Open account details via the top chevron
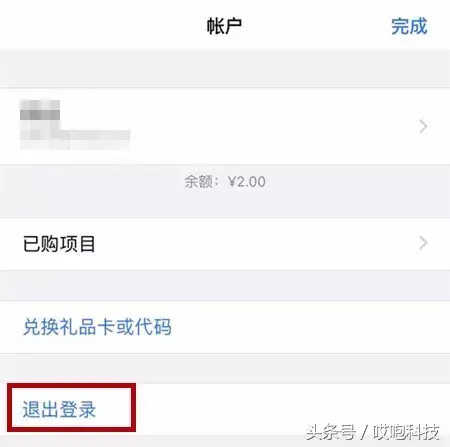Screen dimensions: 450x447 (x=423, y=127)
